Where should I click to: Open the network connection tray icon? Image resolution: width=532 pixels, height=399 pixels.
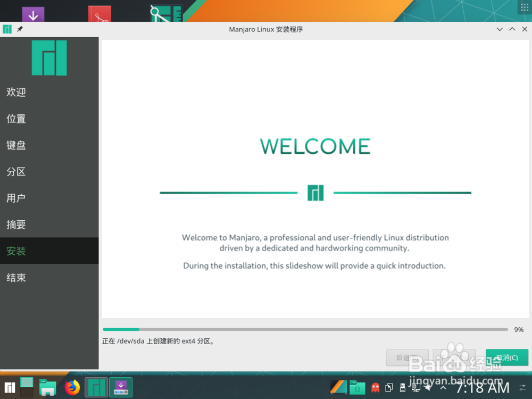pyautogui.click(x=416, y=387)
